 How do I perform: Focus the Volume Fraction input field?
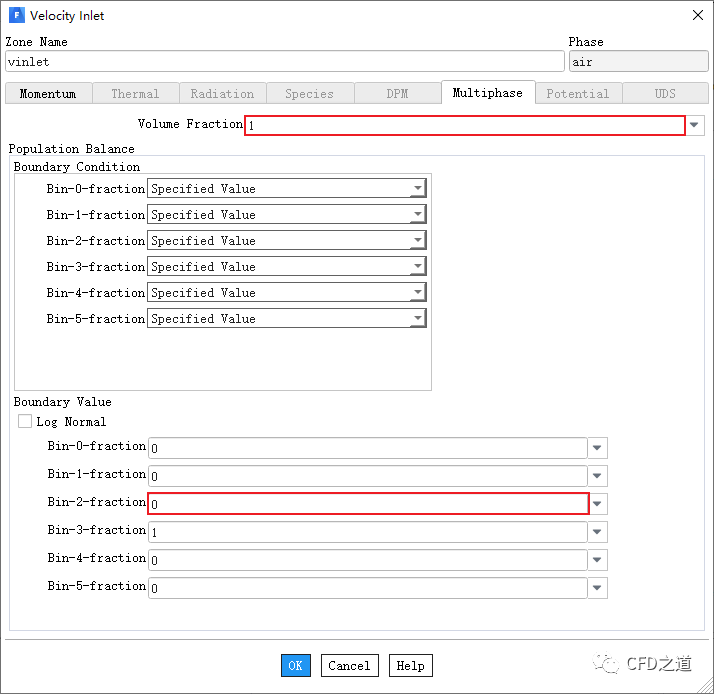click(x=465, y=125)
